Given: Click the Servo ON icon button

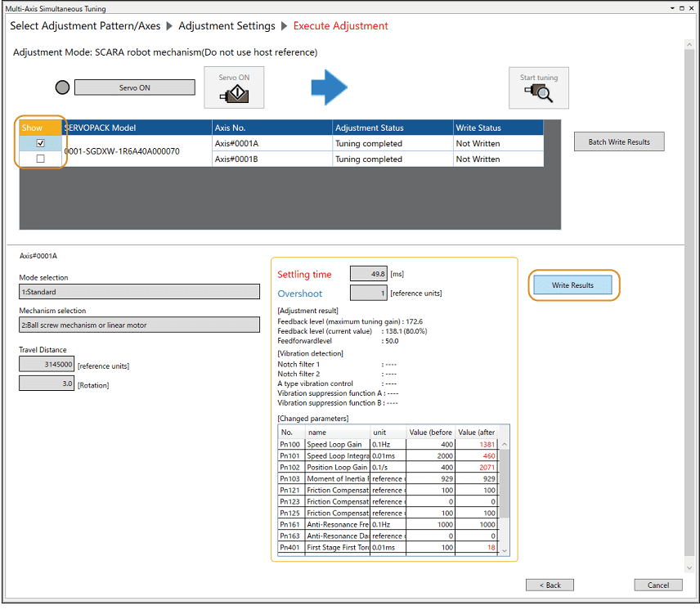Looking at the screenshot, I should click(x=234, y=87).
